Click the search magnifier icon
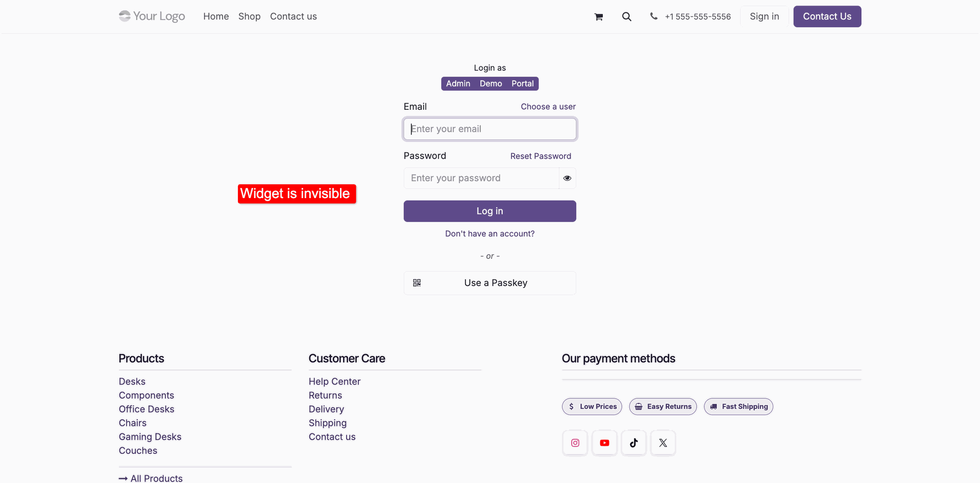Image resolution: width=980 pixels, height=483 pixels. [627, 17]
